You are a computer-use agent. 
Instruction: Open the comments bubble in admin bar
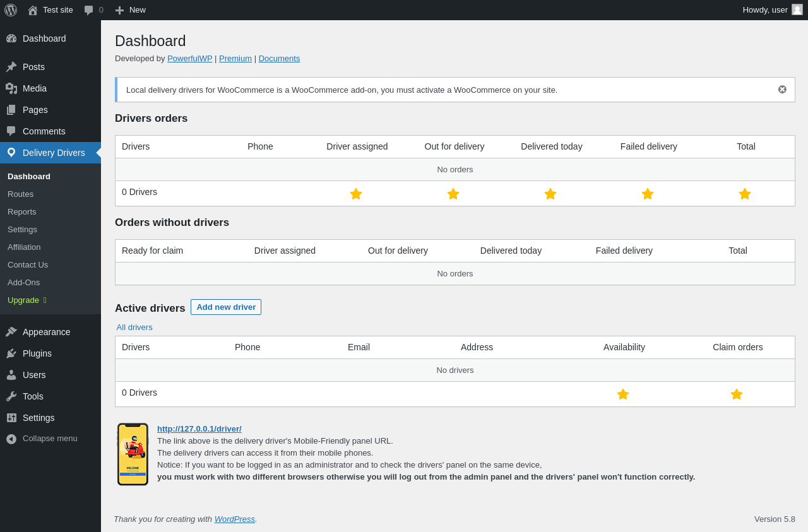(x=93, y=10)
